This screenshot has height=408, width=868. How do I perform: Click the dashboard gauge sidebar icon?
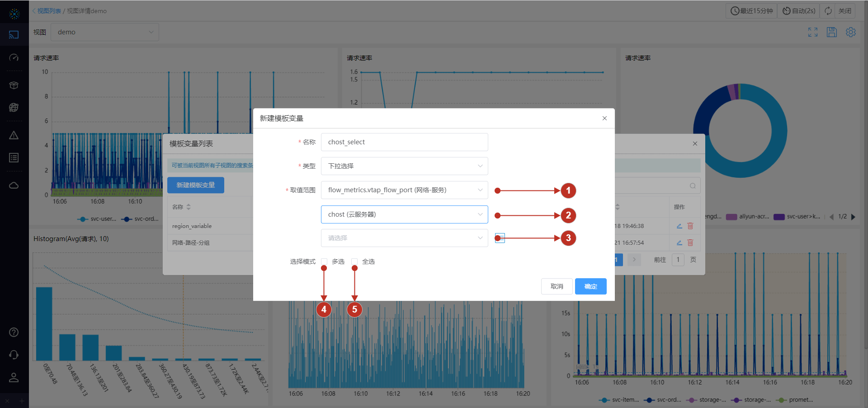[x=14, y=57]
